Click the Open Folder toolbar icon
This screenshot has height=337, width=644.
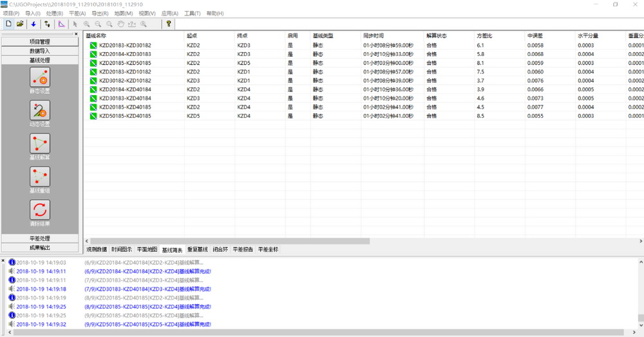tap(20, 24)
